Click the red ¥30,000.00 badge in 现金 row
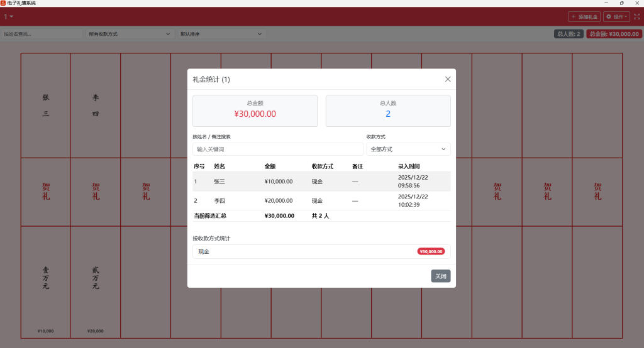The image size is (644, 348). [x=431, y=251]
